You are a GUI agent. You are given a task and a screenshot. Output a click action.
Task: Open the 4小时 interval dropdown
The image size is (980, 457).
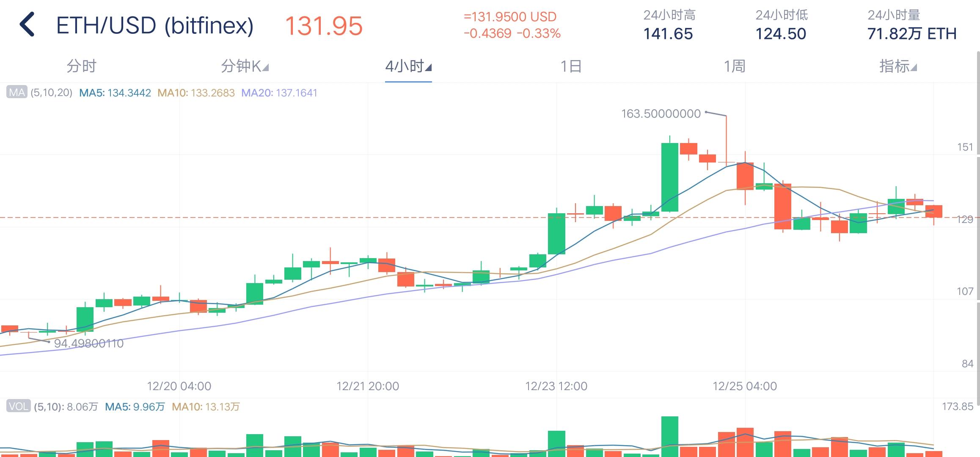(408, 66)
